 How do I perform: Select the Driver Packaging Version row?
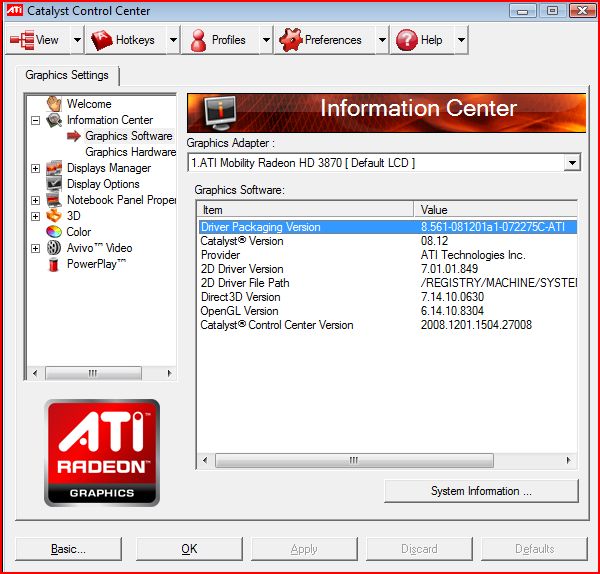point(388,227)
